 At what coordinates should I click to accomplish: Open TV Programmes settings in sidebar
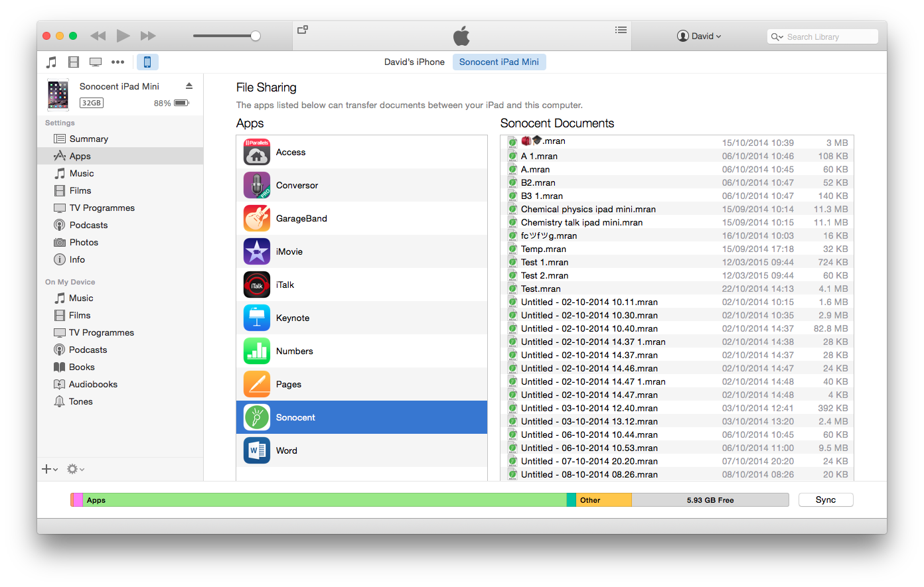click(x=120, y=208)
